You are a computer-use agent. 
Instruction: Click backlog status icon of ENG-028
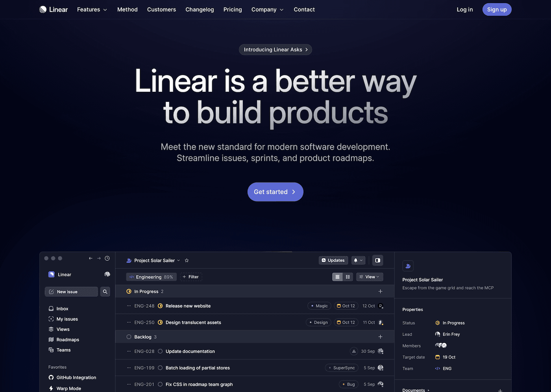tap(160, 351)
